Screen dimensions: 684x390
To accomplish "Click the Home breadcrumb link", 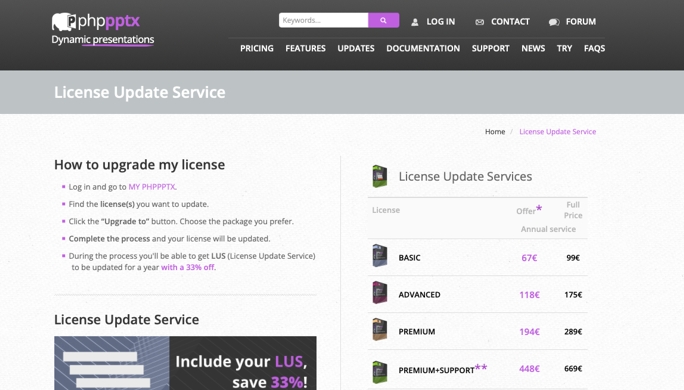I will [x=495, y=132].
